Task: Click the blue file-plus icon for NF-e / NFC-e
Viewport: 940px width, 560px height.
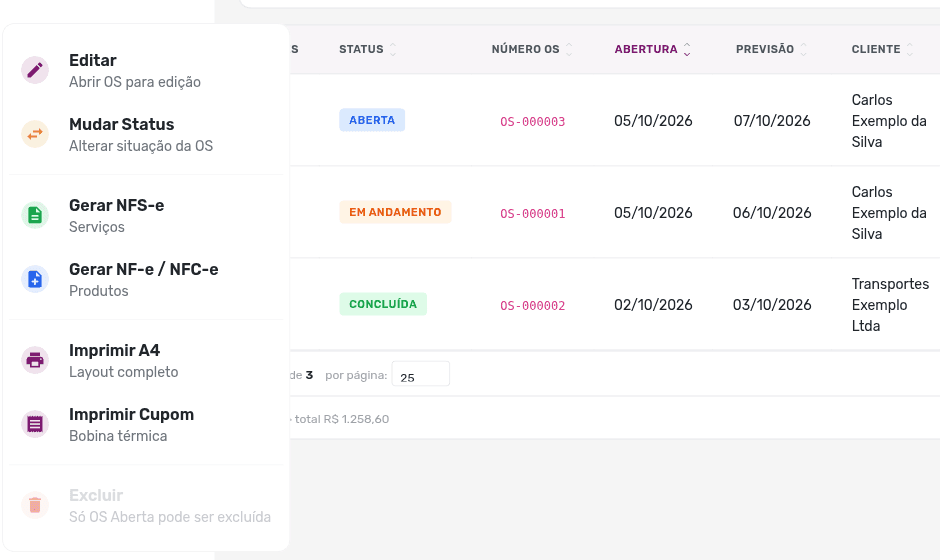Action: pyautogui.click(x=35, y=279)
